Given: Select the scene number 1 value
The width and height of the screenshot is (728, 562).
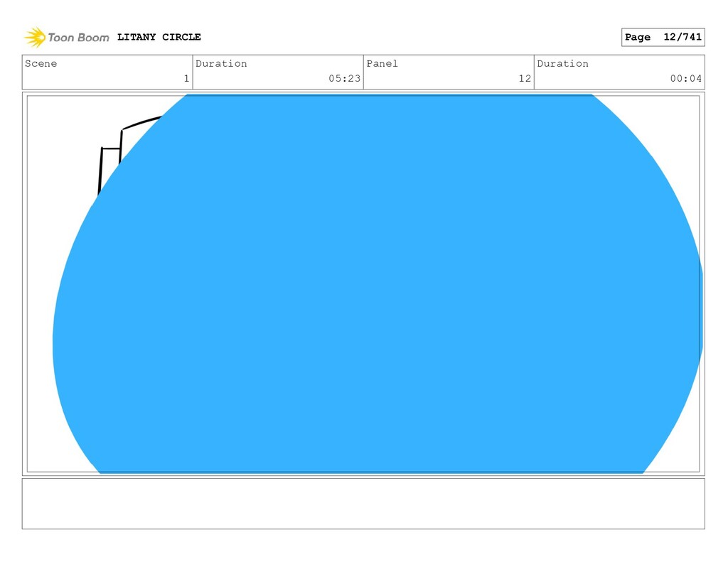Looking at the screenshot, I should coord(186,78).
